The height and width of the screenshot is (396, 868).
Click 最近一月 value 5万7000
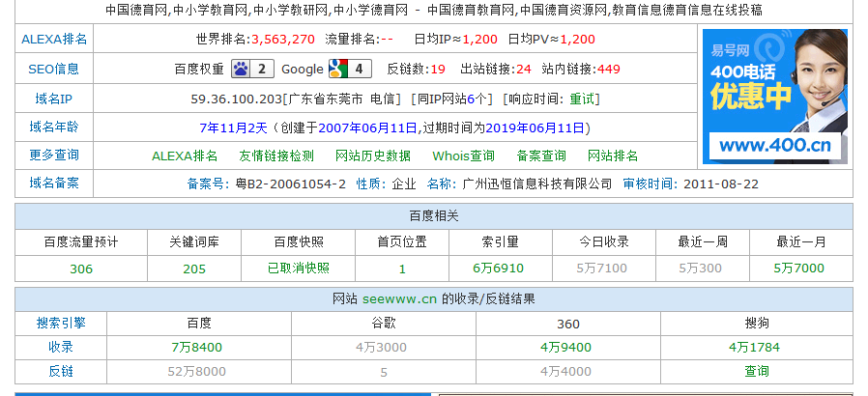[x=798, y=269]
